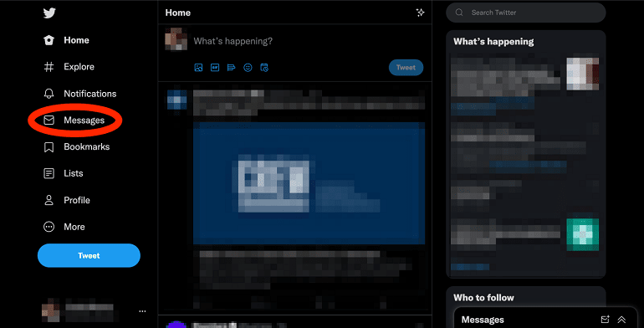This screenshot has width=644, height=328.
Task: Create a poll in composer
Action: [x=231, y=68]
